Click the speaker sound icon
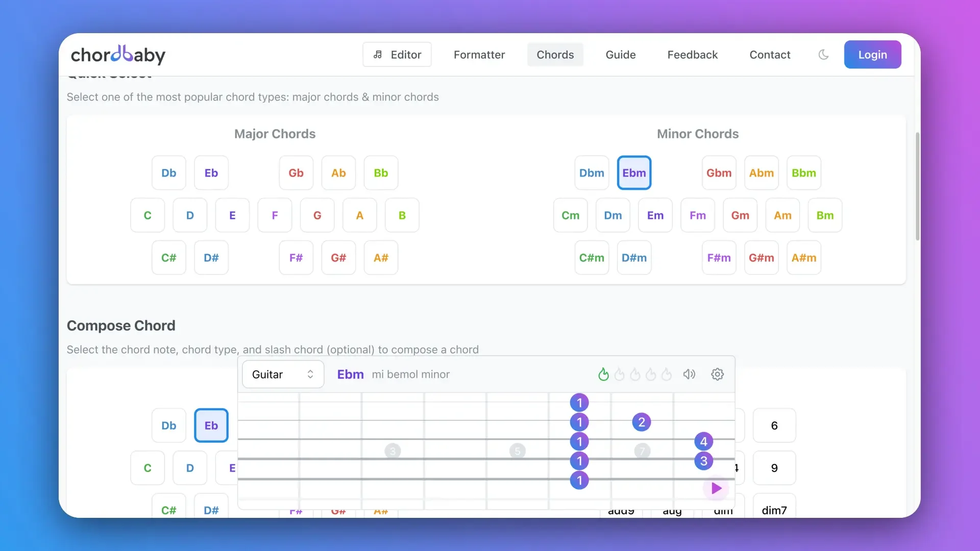 point(689,374)
